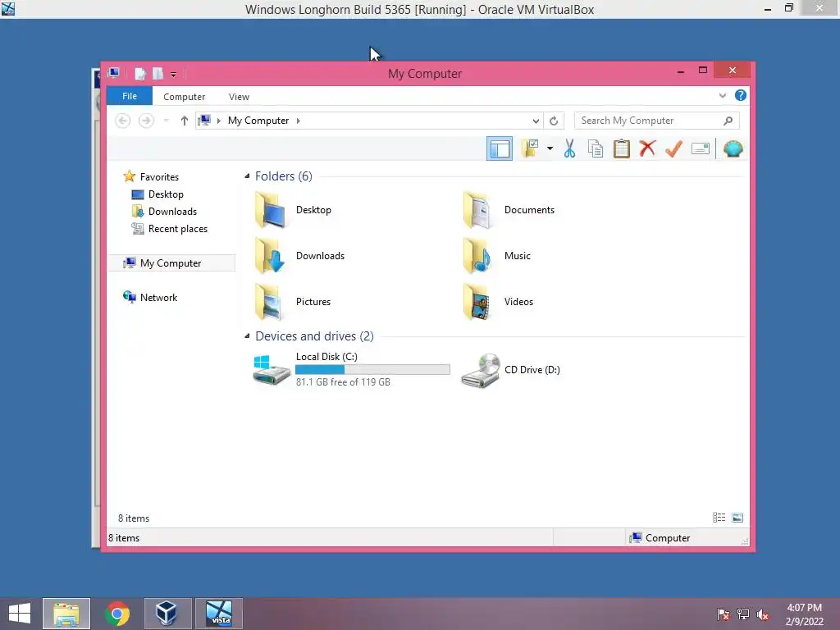Open the Windows Start button

click(20, 614)
